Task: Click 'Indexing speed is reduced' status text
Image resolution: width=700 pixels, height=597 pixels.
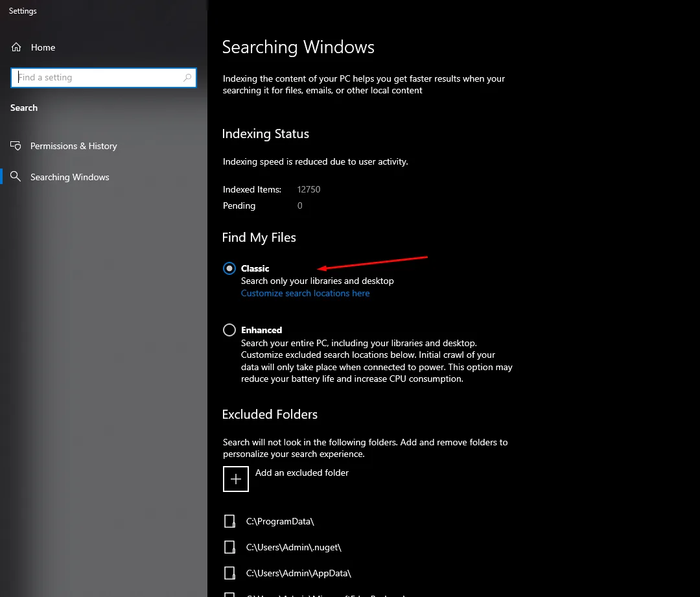Action: 316,161
